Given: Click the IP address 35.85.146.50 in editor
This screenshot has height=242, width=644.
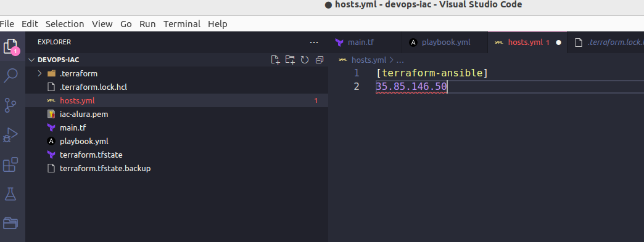Looking at the screenshot, I should click(x=411, y=87).
